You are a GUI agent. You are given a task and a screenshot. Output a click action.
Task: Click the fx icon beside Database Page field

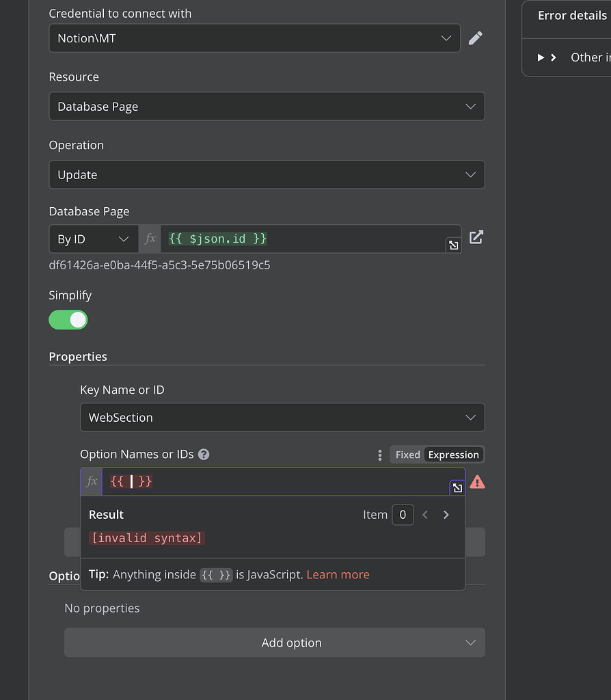150,239
